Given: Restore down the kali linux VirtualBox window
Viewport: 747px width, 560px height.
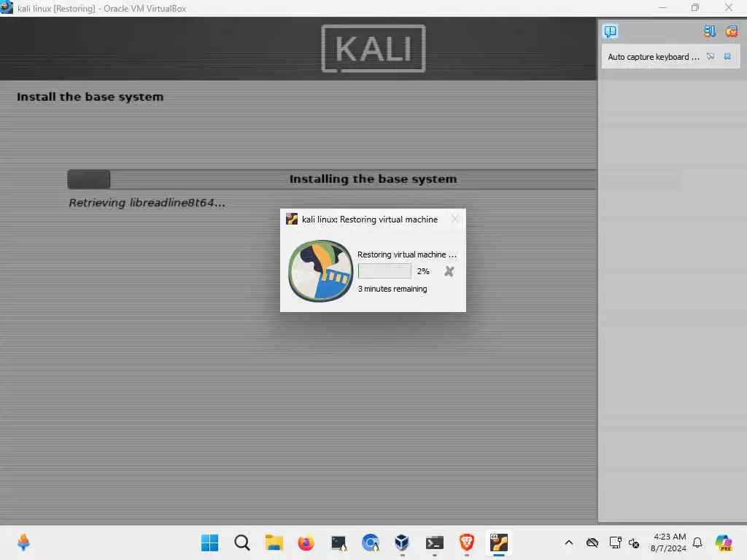Looking at the screenshot, I should click(x=695, y=7).
